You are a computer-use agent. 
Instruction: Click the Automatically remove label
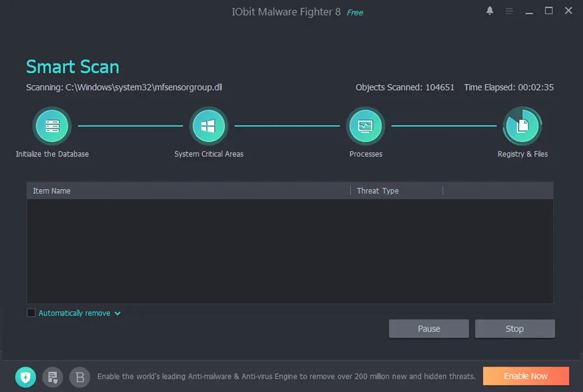tap(75, 313)
